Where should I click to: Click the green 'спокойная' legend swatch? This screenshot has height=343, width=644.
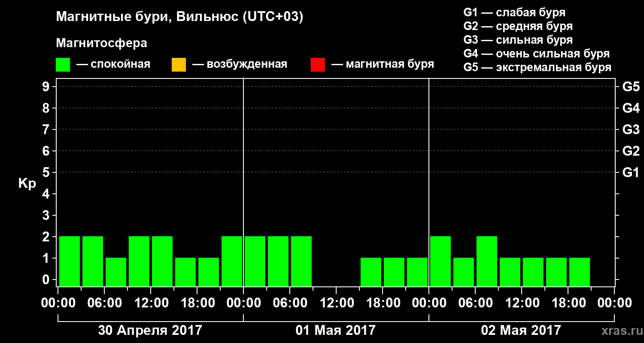[x=63, y=65]
